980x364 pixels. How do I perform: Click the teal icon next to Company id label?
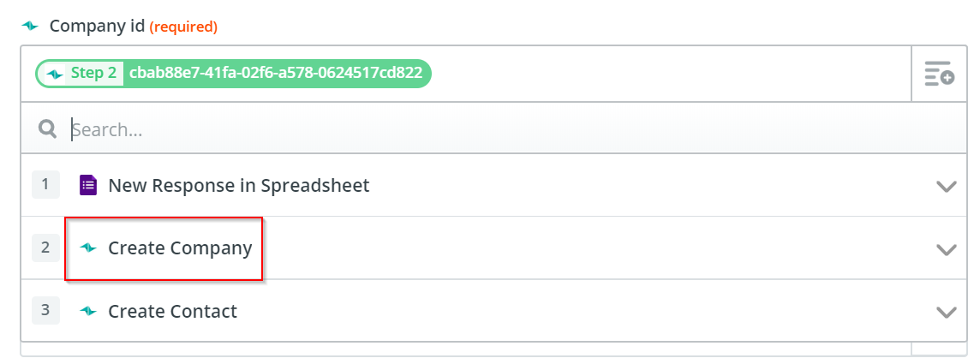click(x=30, y=27)
